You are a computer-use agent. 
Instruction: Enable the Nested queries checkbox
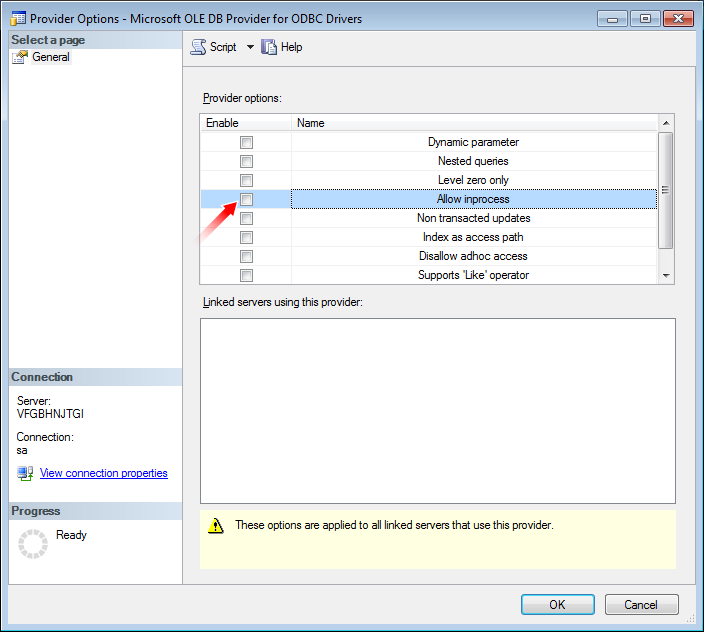[x=246, y=161]
